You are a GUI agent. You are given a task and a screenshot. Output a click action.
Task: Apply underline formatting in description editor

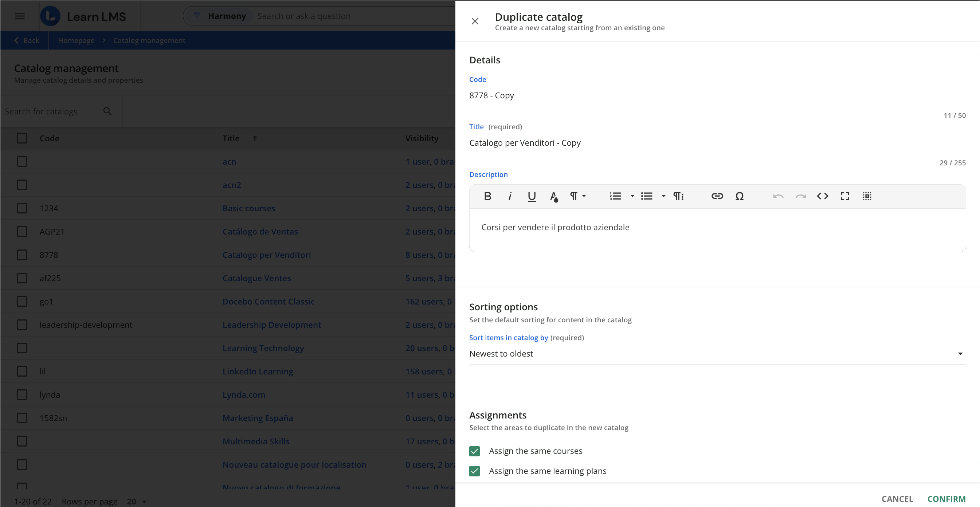(532, 196)
